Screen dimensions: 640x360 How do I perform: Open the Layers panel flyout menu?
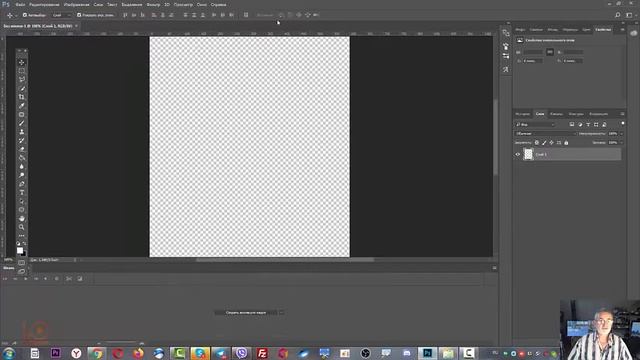[622, 114]
